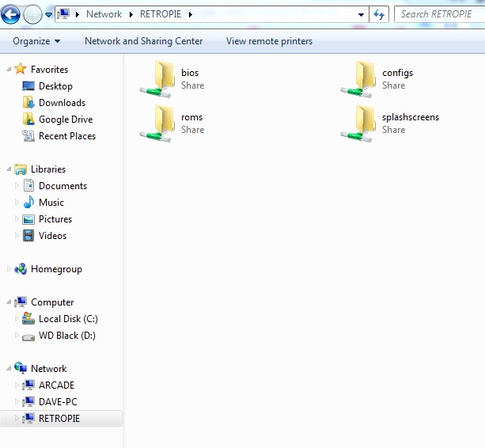Screen dimensions: 485x448
Task: Click the Pictures library icon
Action: pyautogui.click(x=28, y=219)
